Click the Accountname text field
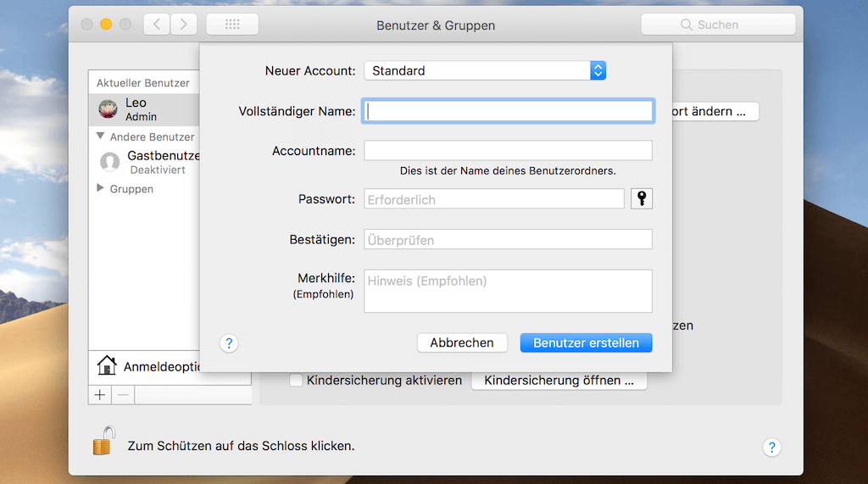Screen dimensions: 868x484 (x=509, y=151)
